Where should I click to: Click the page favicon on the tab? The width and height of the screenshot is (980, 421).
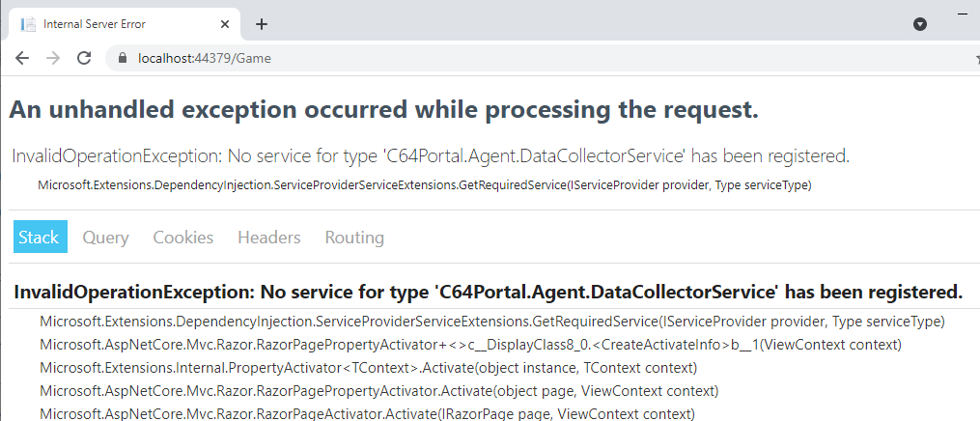pyautogui.click(x=29, y=24)
